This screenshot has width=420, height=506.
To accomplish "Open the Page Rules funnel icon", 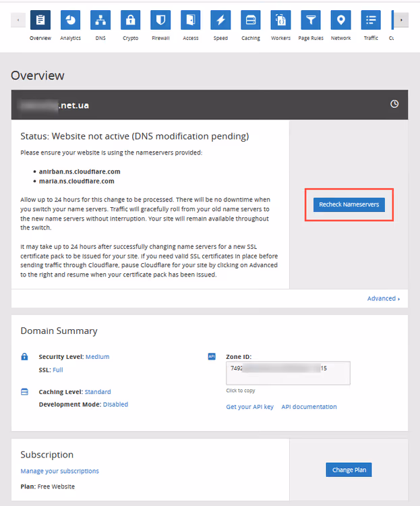I will [x=311, y=20].
